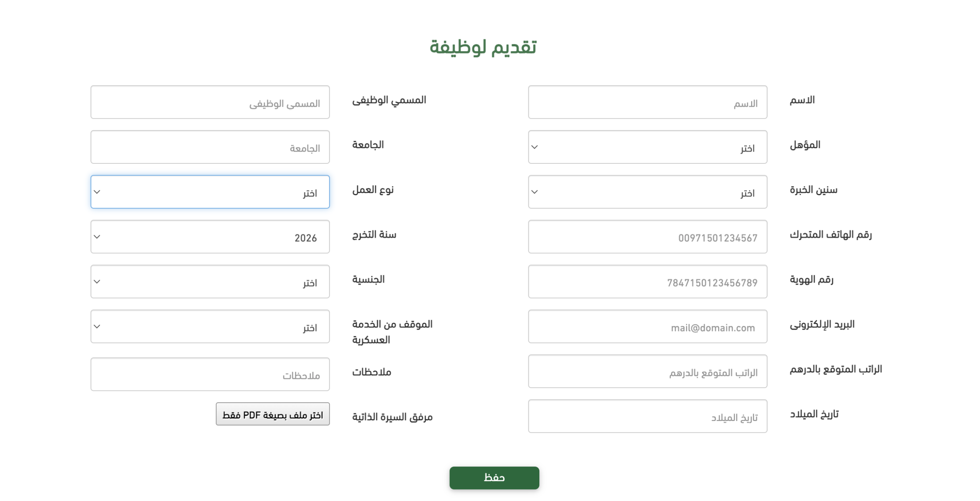Click the البريد الإلكترونى email label
The image size is (980, 501).
[822, 325]
